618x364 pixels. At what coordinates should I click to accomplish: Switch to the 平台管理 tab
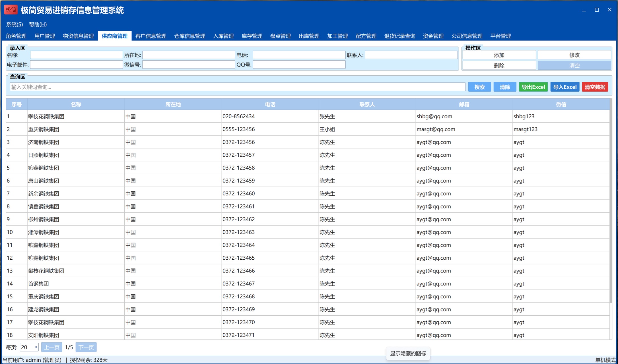pos(501,36)
